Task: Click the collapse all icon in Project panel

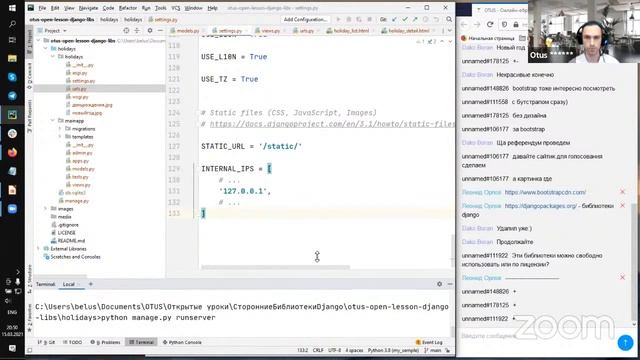Action: coord(137,31)
